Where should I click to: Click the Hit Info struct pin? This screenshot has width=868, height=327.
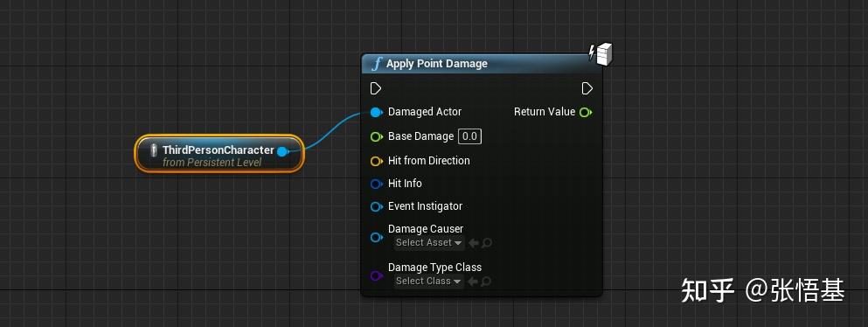tap(377, 184)
